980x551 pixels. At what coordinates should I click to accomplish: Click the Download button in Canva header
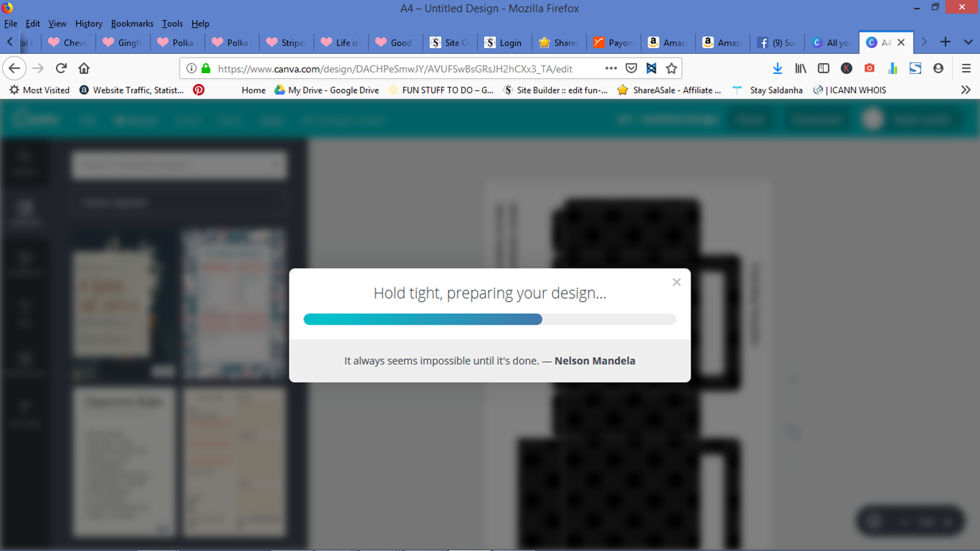tap(816, 119)
